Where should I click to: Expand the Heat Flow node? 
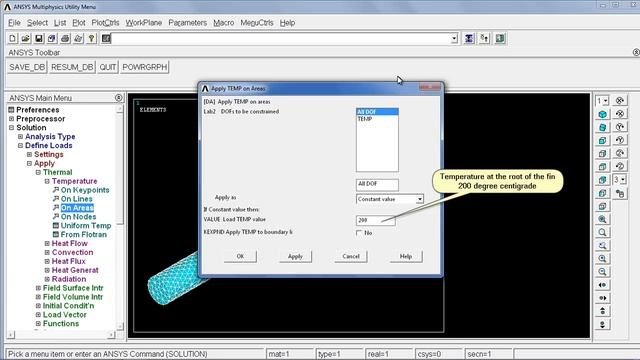tap(47, 244)
